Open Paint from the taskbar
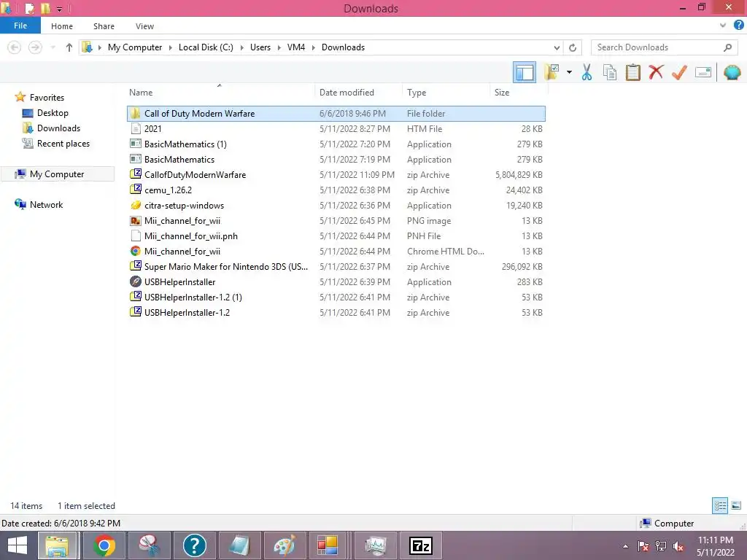Image resolution: width=747 pixels, height=560 pixels. tap(285, 545)
